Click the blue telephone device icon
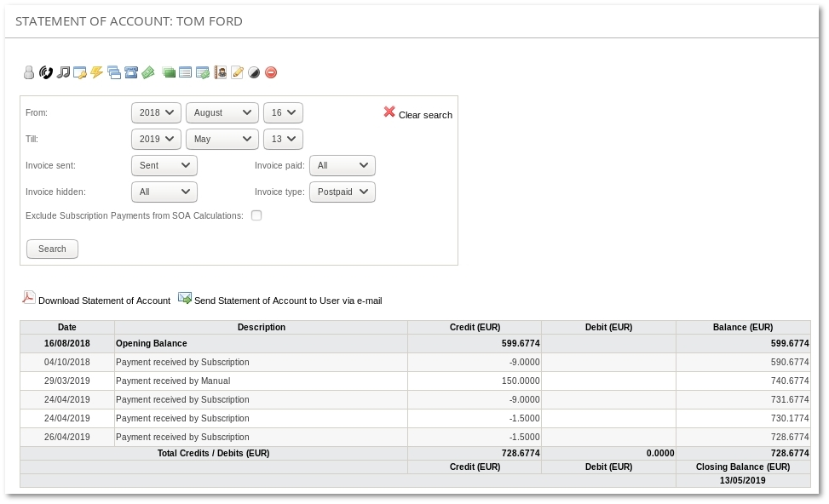The height and width of the screenshot is (504, 829). coord(131,73)
